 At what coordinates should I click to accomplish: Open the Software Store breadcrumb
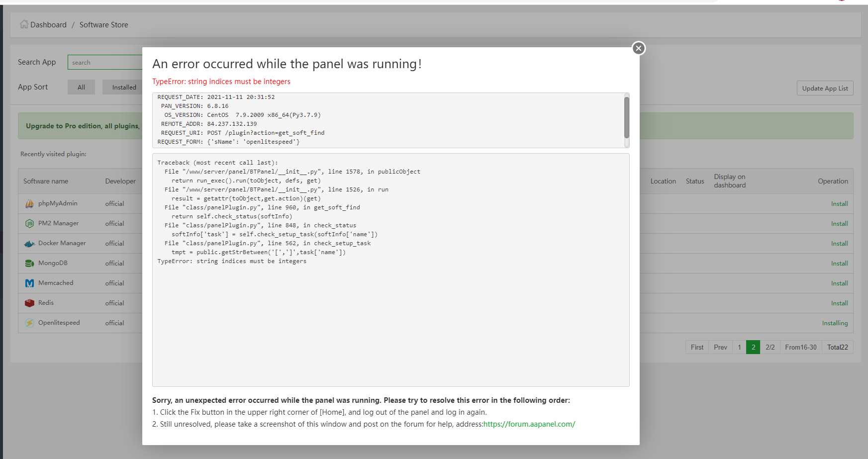103,25
